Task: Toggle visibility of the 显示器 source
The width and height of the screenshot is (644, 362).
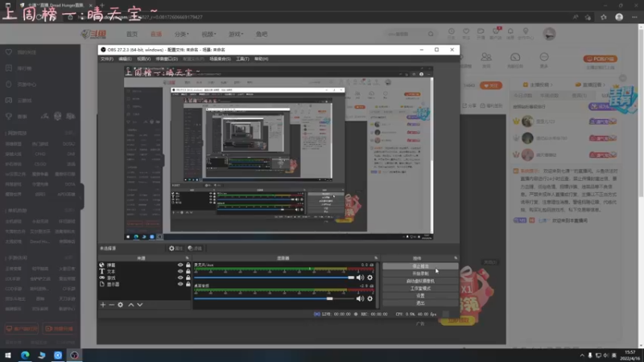Action: [x=180, y=284]
